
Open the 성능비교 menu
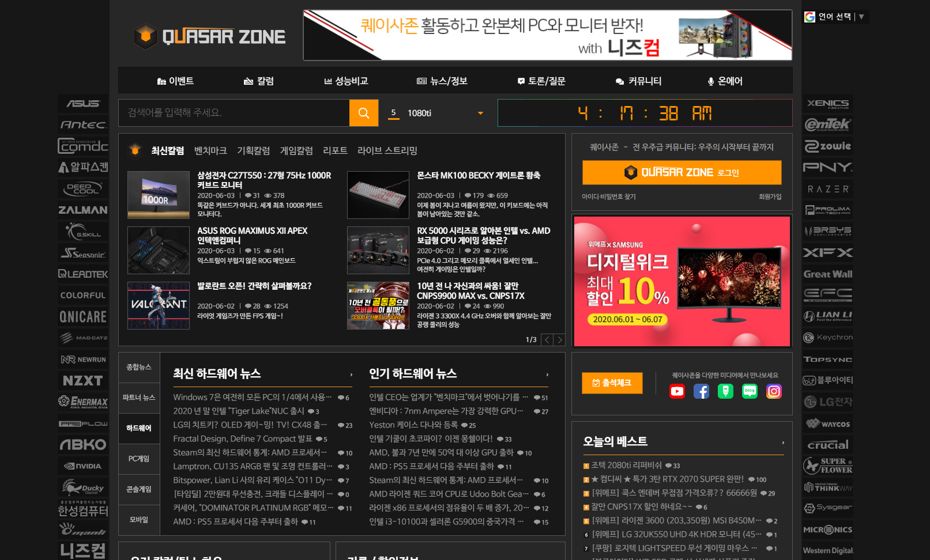346,81
